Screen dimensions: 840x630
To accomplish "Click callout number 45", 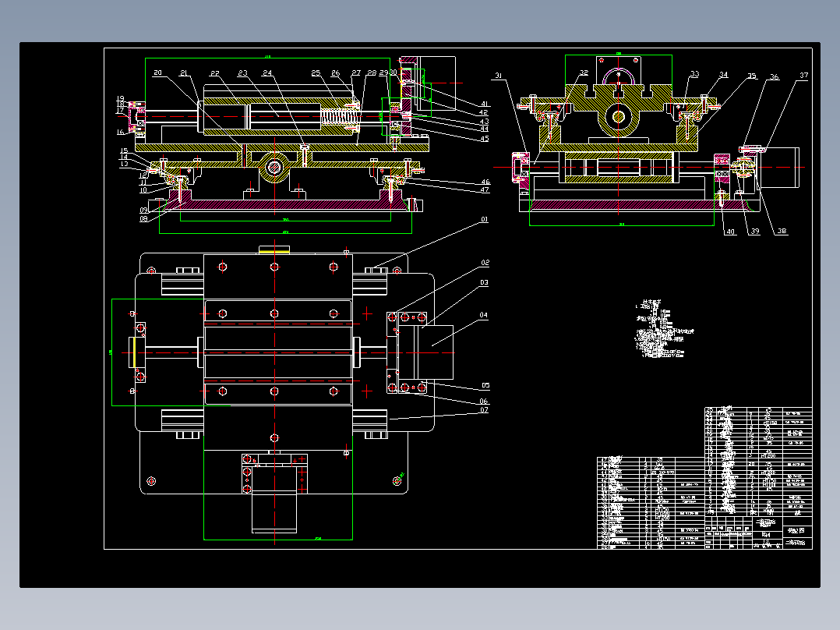I will pyautogui.click(x=485, y=139).
